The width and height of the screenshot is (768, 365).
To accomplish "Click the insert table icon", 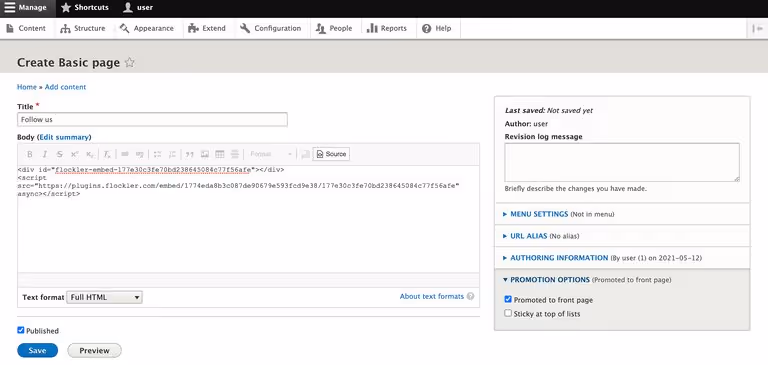I will (220, 154).
